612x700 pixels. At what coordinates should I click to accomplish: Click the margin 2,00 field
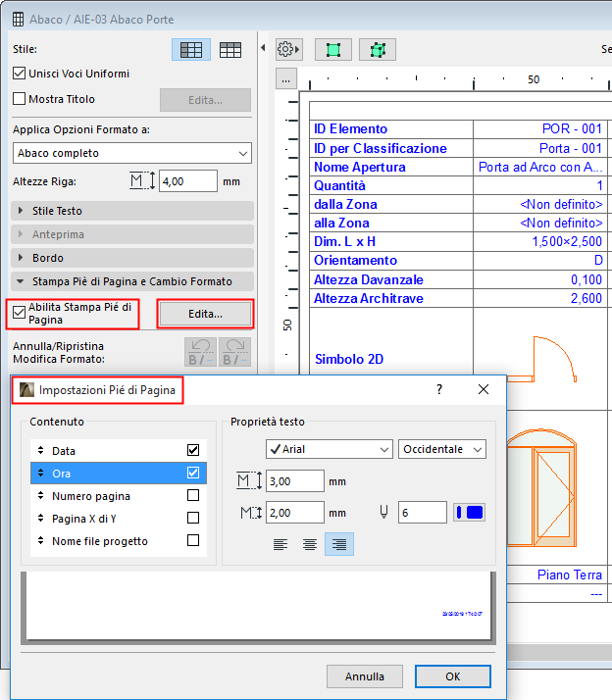pyautogui.click(x=295, y=513)
